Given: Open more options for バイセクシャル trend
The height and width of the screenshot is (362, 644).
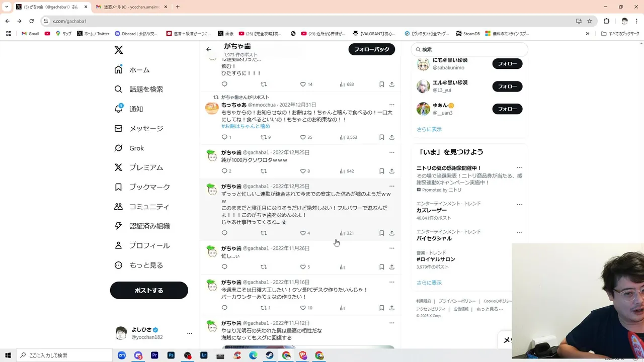Looking at the screenshot, I should [519, 233].
